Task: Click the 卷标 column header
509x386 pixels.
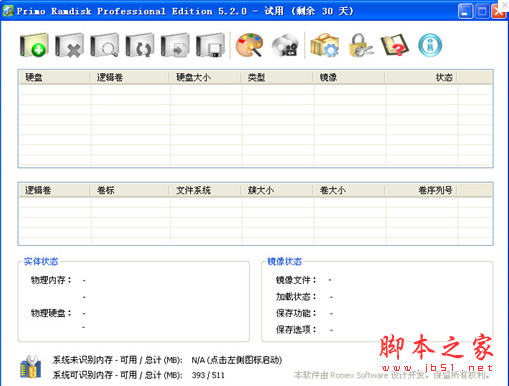Action: click(129, 190)
